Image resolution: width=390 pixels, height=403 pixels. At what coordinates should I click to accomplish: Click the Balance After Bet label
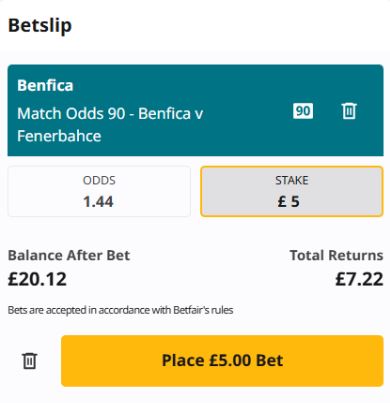point(69,255)
